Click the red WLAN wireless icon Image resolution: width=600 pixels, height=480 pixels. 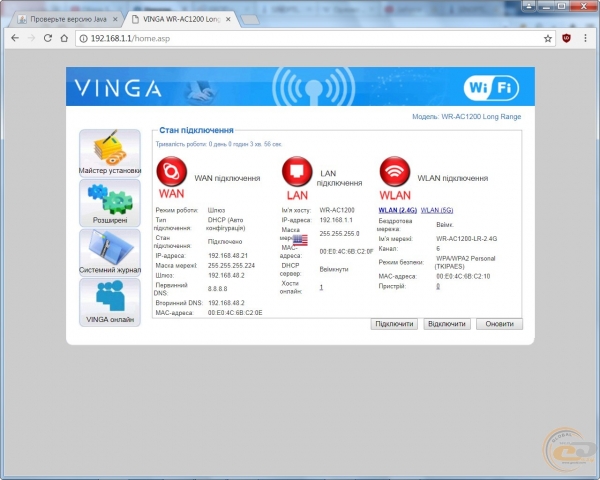395,171
